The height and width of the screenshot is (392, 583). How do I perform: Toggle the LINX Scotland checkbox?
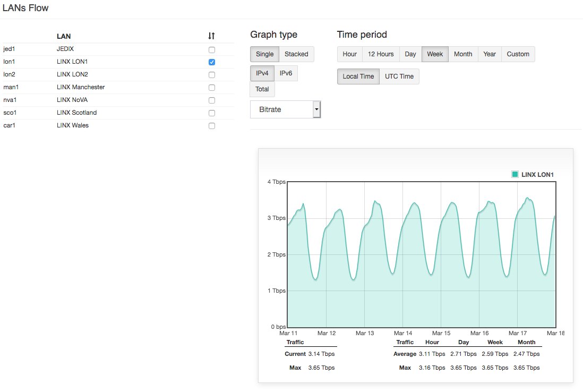[x=211, y=113]
